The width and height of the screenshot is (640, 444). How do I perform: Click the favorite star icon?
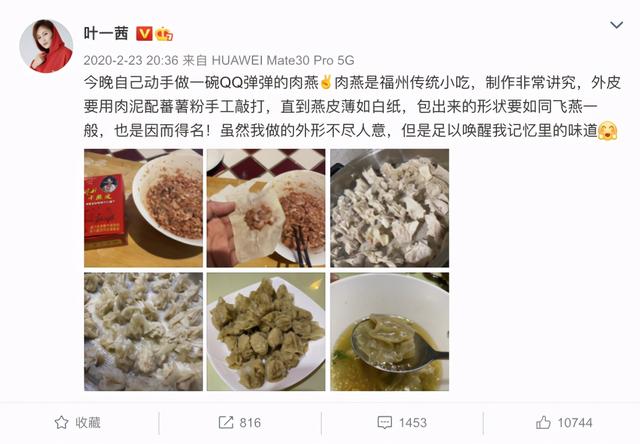pyautogui.click(x=61, y=422)
